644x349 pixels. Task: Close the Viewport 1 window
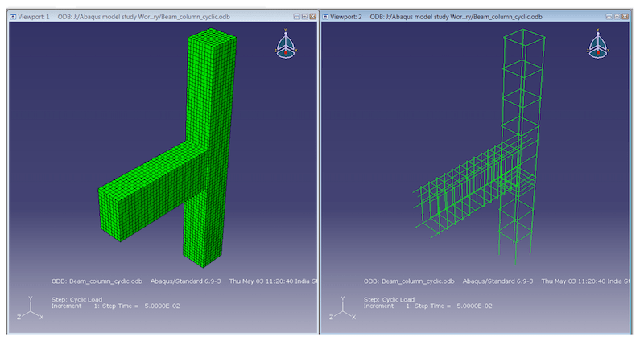click(313, 16)
